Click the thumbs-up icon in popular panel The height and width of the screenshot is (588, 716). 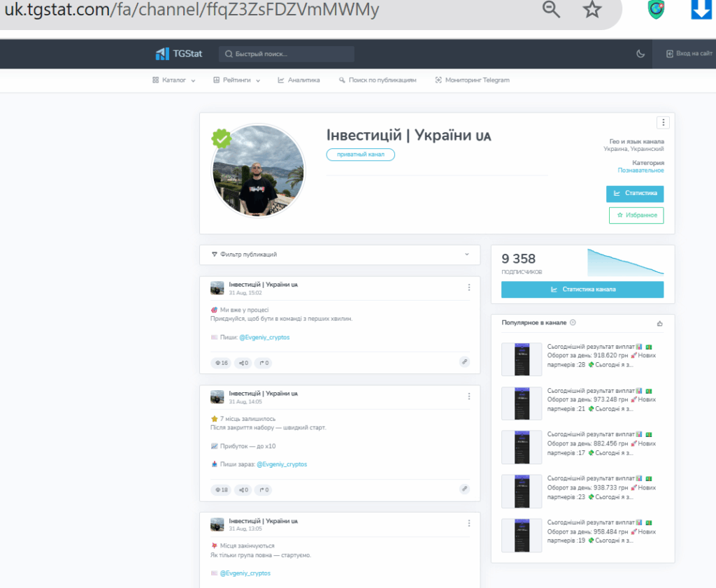pos(660,323)
